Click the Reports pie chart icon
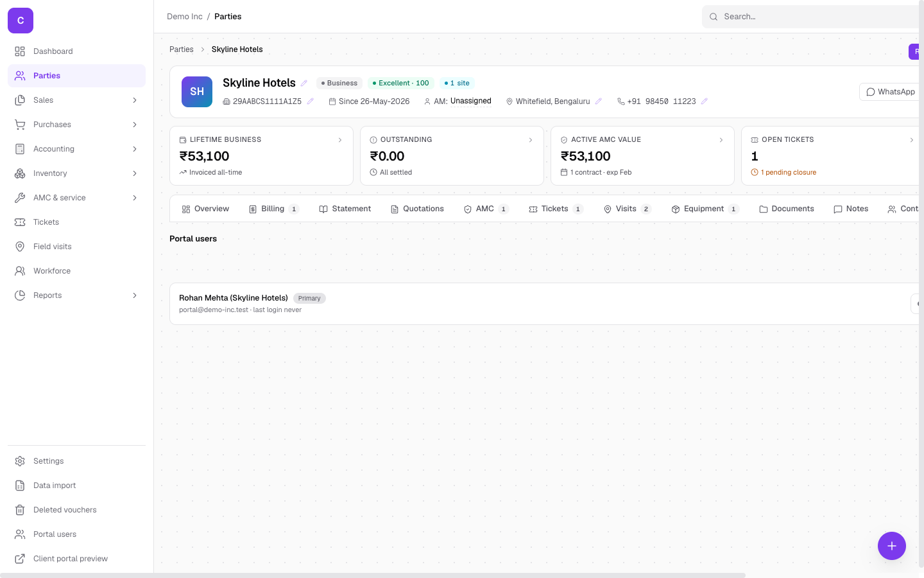The width and height of the screenshot is (924, 578). (20, 295)
